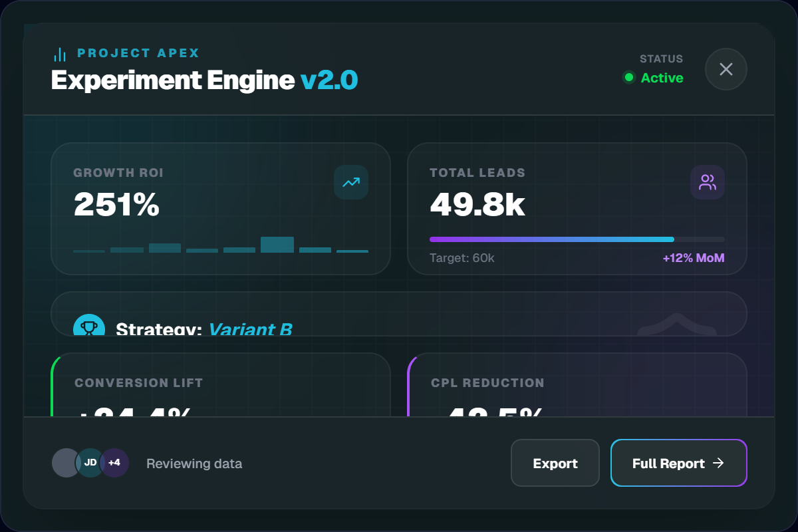This screenshot has width=798, height=532.
Task: Click the +12% MoM label
Action: 693,258
